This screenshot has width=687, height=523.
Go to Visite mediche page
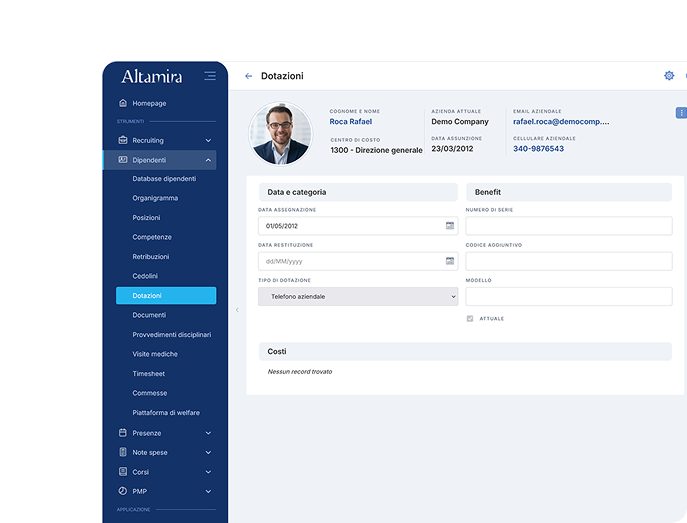[155, 354]
